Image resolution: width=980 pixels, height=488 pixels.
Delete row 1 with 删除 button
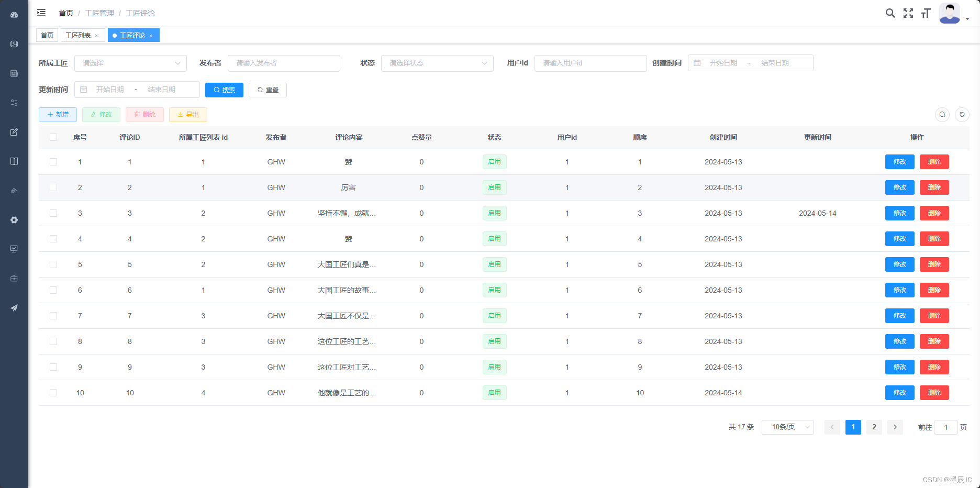[934, 162]
